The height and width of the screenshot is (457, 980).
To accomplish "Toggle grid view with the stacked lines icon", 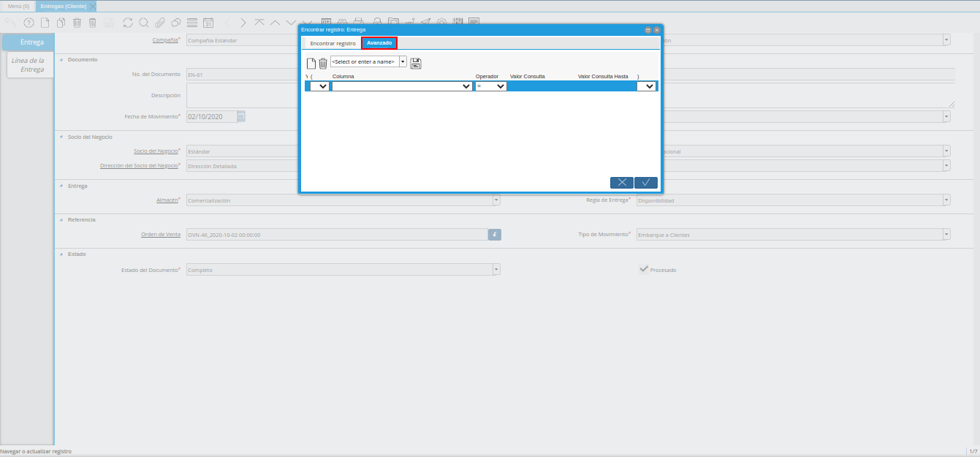I will pos(191,23).
